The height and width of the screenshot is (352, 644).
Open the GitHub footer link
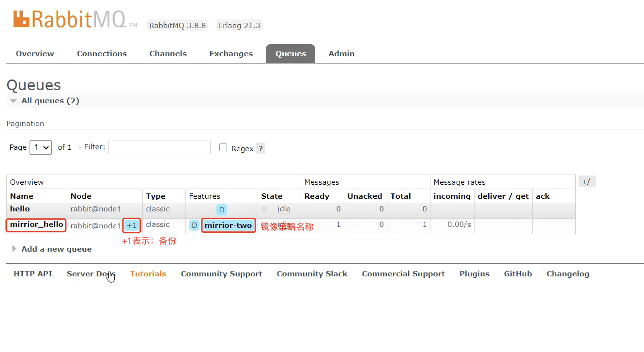pos(518,274)
